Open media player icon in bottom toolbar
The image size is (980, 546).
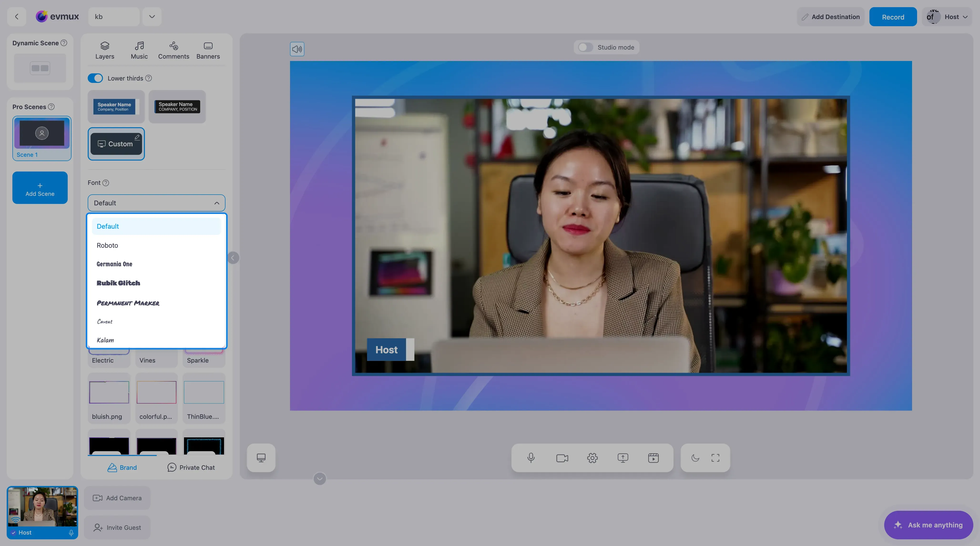click(x=653, y=458)
